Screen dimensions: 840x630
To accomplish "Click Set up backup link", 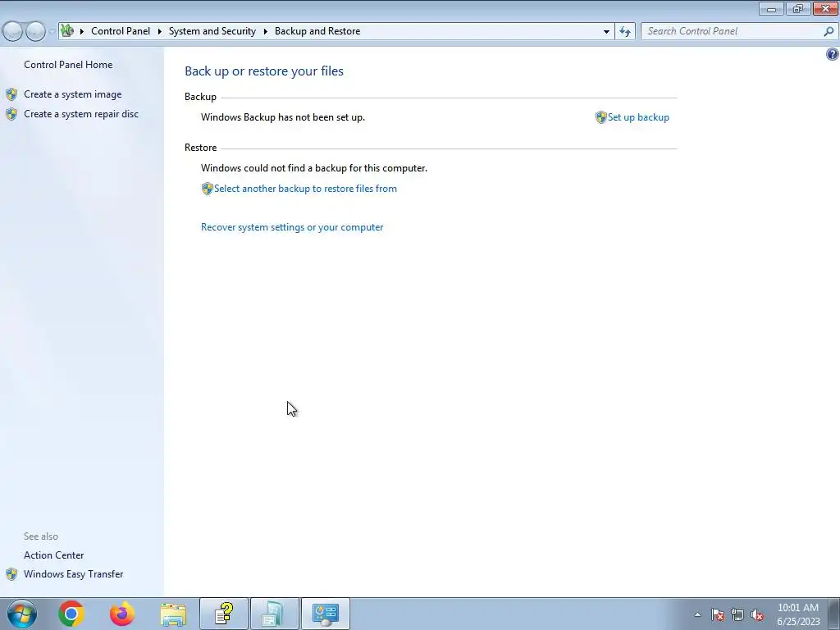I will 638,117.
